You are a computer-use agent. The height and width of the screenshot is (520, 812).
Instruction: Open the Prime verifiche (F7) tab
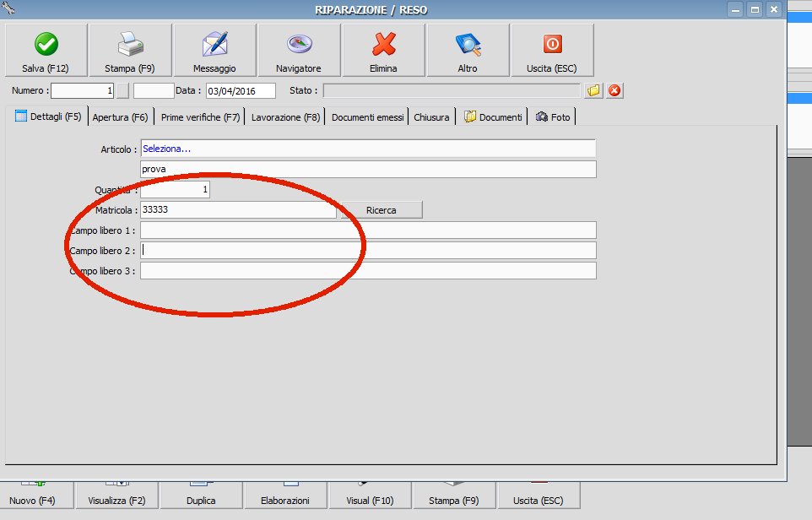point(200,117)
